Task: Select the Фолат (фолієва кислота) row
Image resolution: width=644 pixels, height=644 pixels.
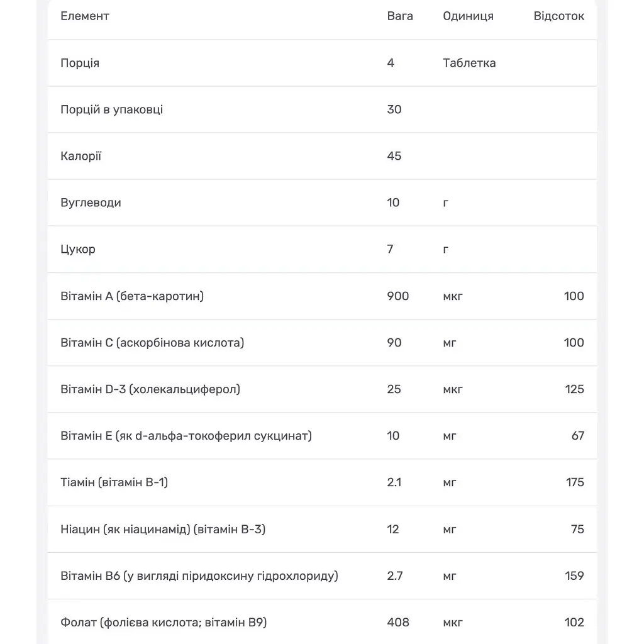Action: tap(322, 622)
